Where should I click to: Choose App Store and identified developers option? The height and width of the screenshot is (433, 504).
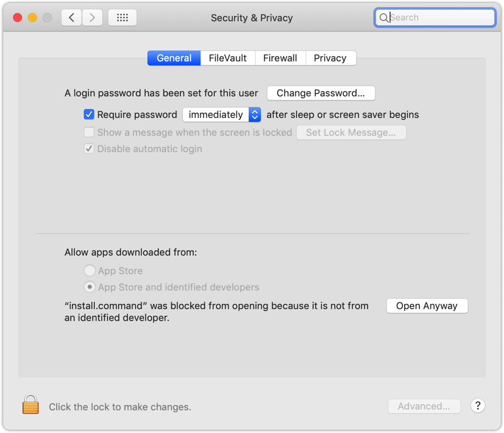point(89,287)
